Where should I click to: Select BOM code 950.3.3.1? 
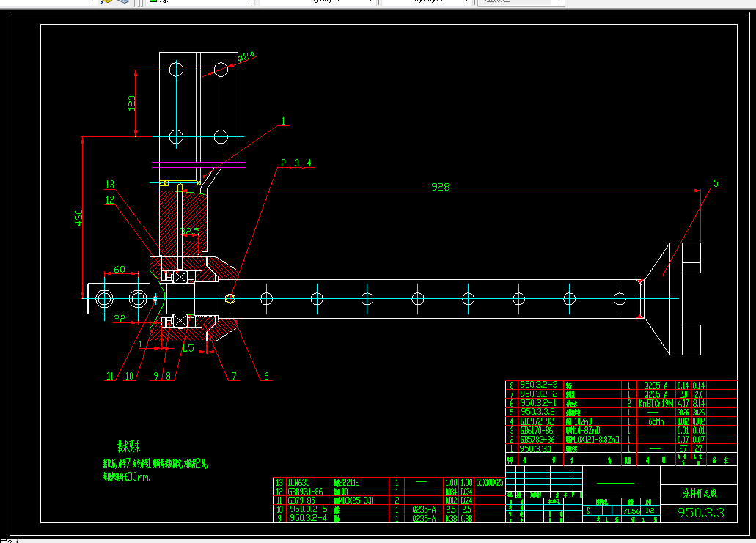[536, 448]
